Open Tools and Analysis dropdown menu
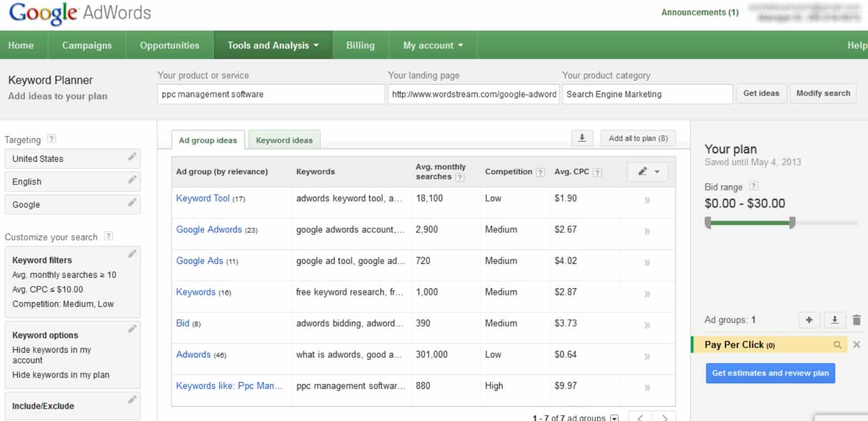Viewport: 868px width, 421px height. click(x=273, y=46)
